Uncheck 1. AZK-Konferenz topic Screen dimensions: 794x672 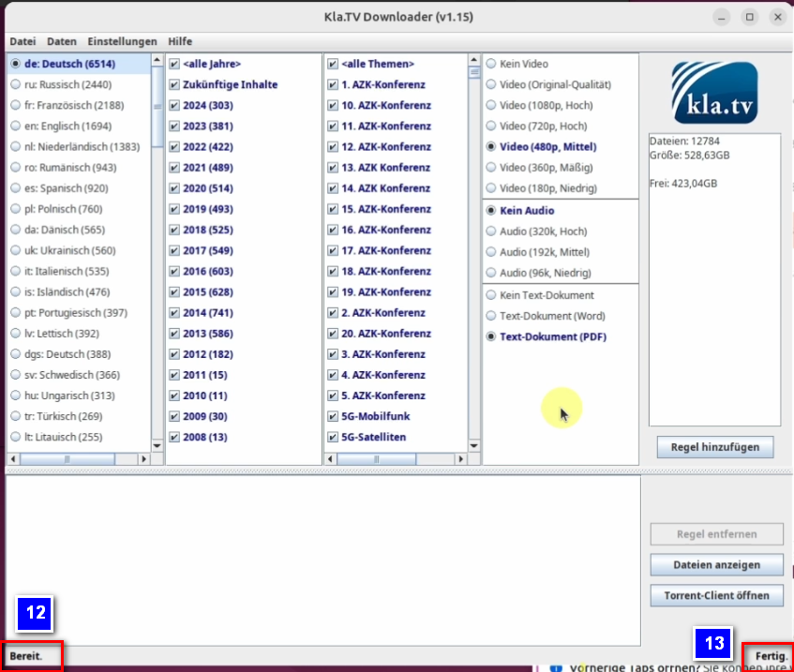coord(333,84)
